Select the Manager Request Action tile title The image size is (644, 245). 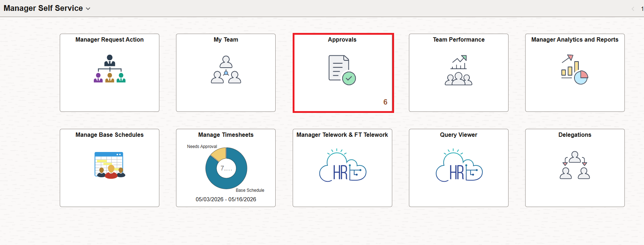tap(109, 40)
